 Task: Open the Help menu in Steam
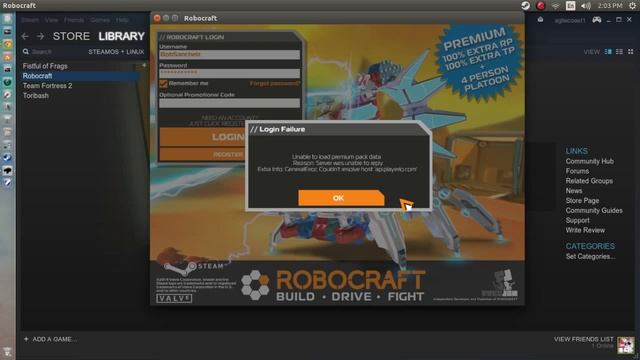122,20
